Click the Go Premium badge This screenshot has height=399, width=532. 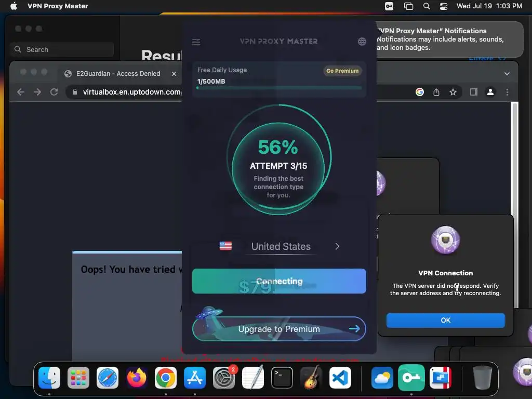(x=342, y=71)
